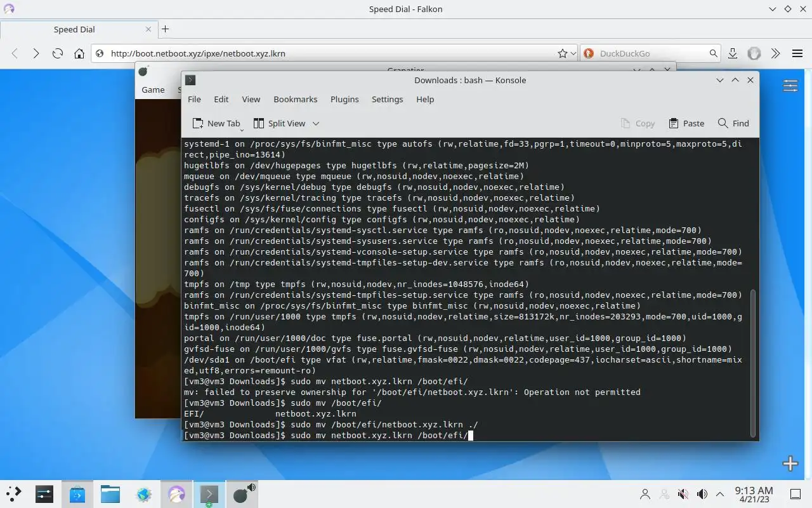This screenshot has height=508, width=812.
Task: Open the Konsole Plugins menu
Action: click(x=344, y=99)
